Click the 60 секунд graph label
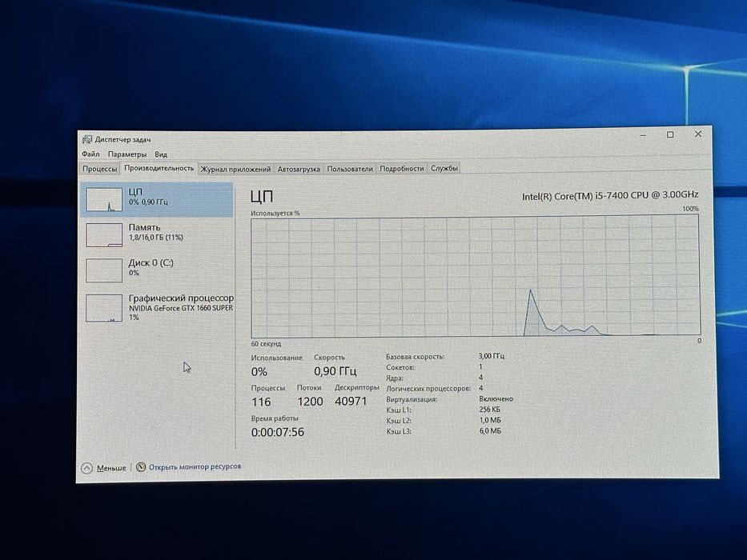This screenshot has width=747, height=560. tap(266, 344)
